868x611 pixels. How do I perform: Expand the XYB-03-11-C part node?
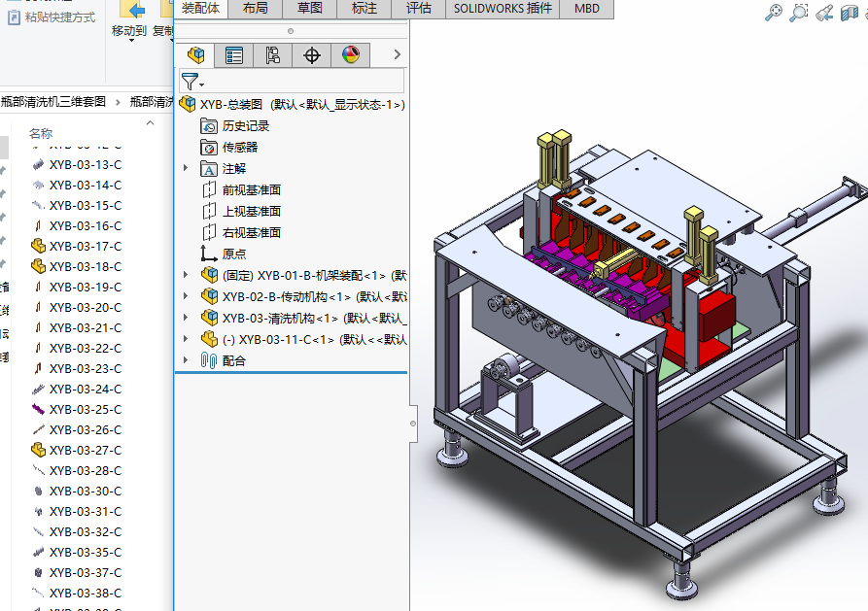tap(186, 339)
